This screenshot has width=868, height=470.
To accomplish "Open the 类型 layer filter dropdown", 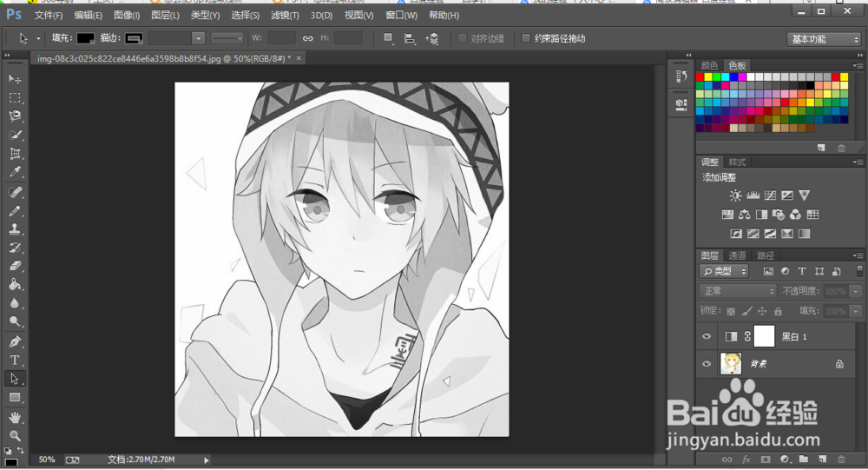I will pyautogui.click(x=724, y=271).
